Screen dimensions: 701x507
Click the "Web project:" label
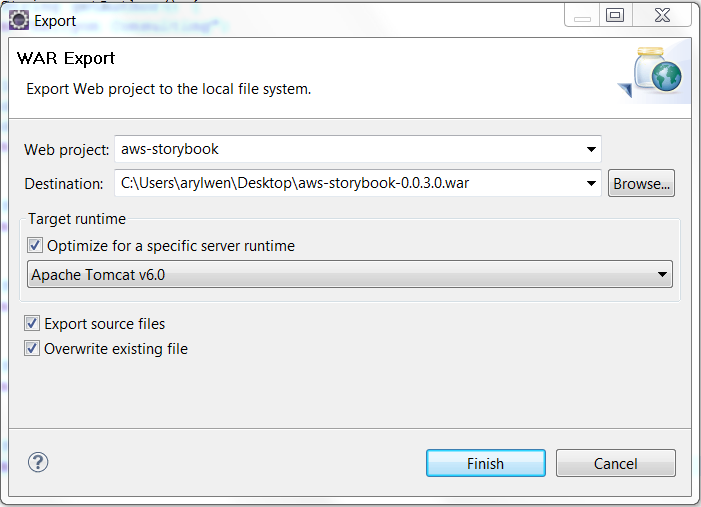point(66,150)
